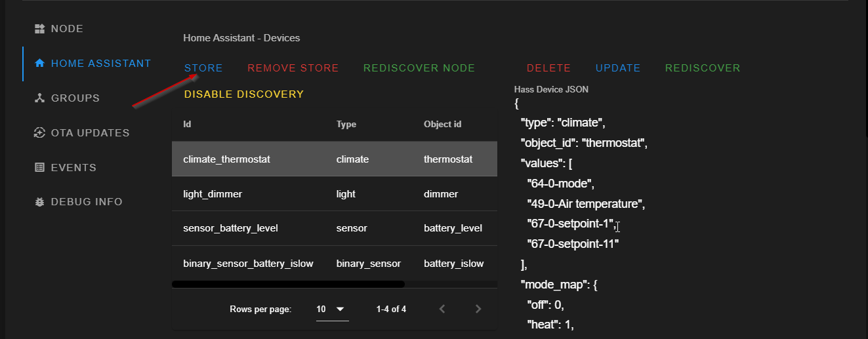The width and height of the screenshot is (868, 339).
Task: Click the red Delete button
Action: (x=548, y=68)
